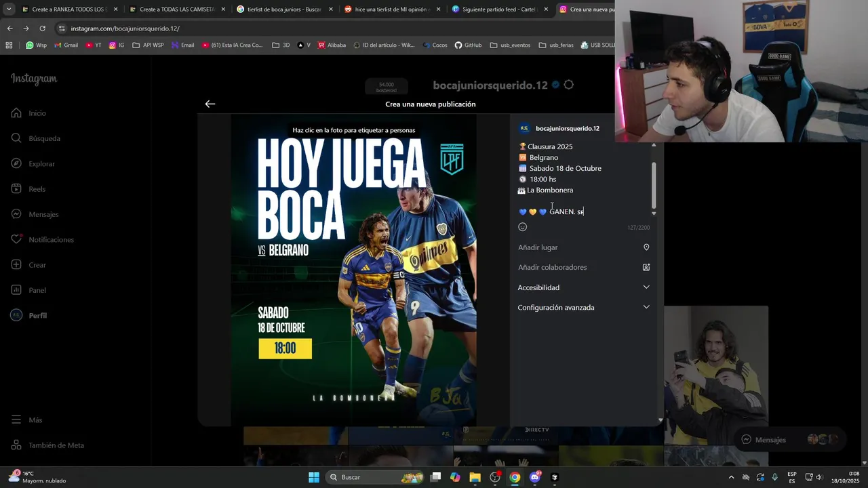The height and width of the screenshot is (488, 868).
Task: Click the location pin icon beside Añadir lugar
Action: [x=646, y=247]
